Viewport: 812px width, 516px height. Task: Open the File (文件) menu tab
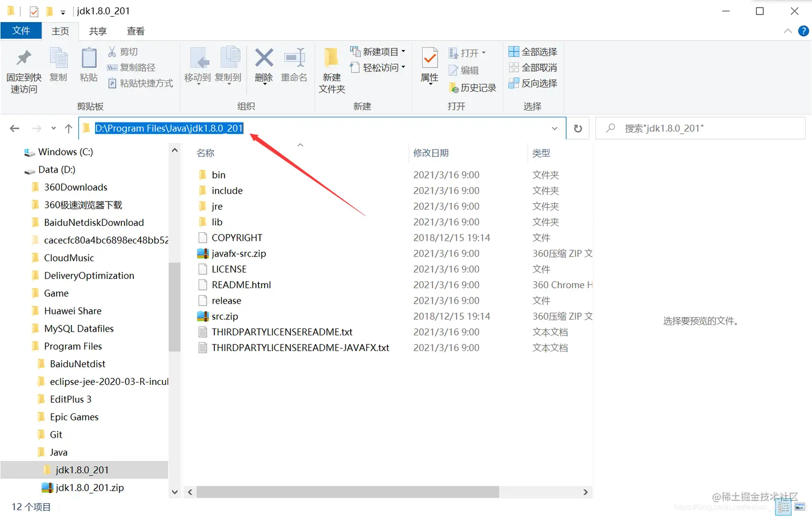pos(21,31)
